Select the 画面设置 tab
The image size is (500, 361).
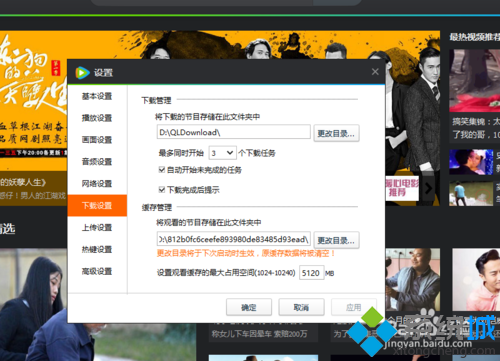coord(97,140)
